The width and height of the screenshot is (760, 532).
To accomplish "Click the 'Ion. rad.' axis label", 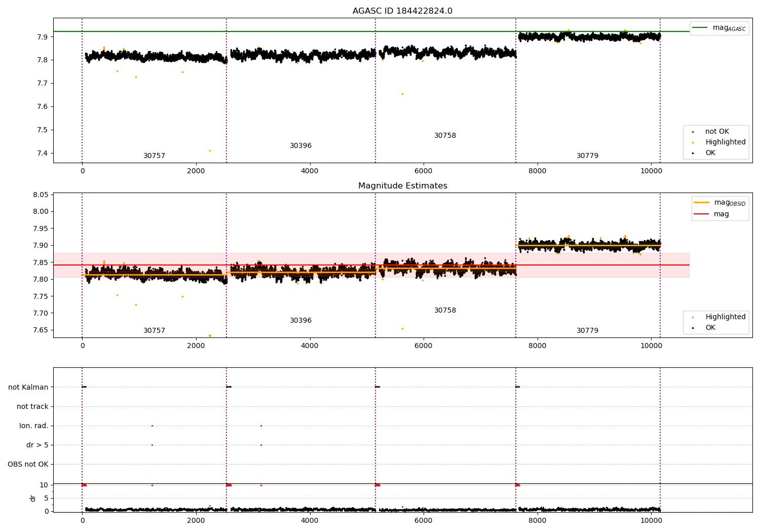I will [x=34, y=426].
